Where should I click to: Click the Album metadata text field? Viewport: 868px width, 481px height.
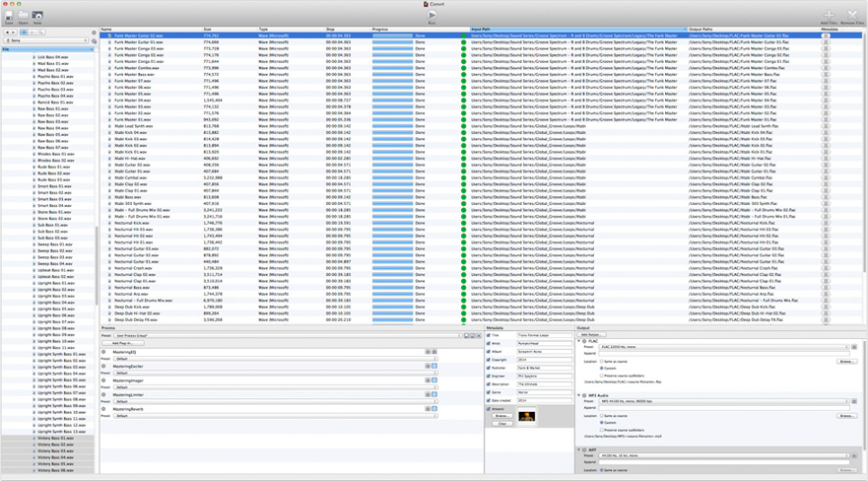pos(544,352)
